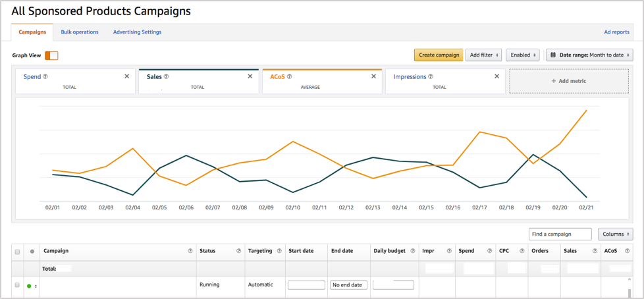
Task: Click the help icon in table Sales header
Action: (x=595, y=251)
